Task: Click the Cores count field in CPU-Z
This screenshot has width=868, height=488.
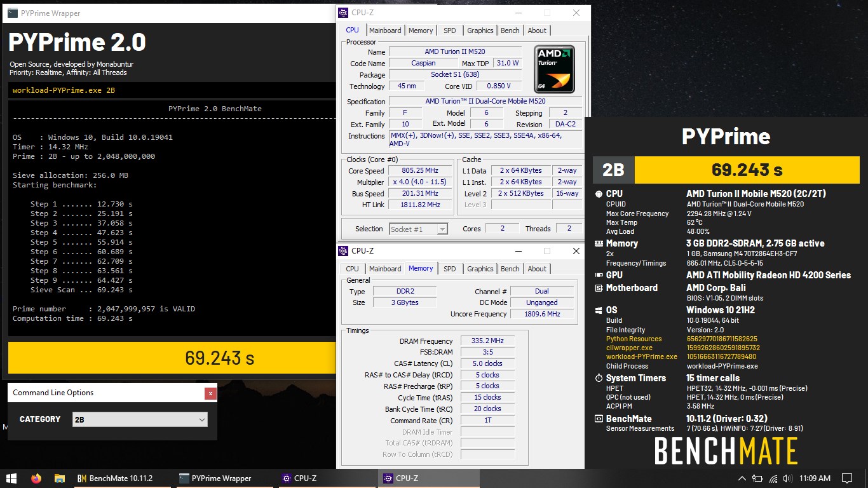Action: pyautogui.click(x=502, y=229)
